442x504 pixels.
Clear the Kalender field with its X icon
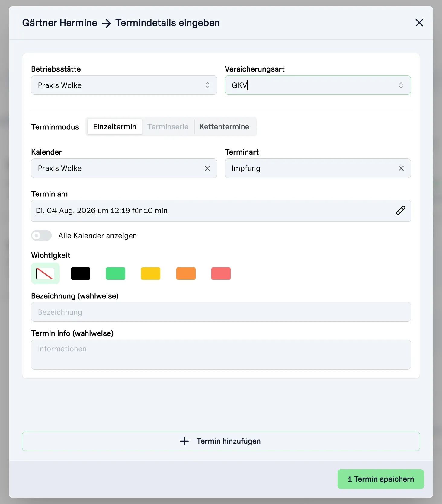point(207,168)
